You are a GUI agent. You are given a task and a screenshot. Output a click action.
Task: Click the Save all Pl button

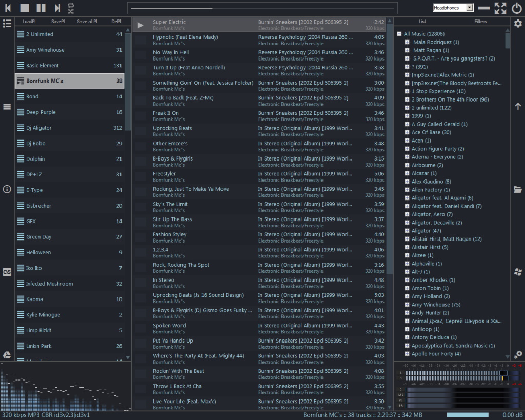(x=87, y=22)
